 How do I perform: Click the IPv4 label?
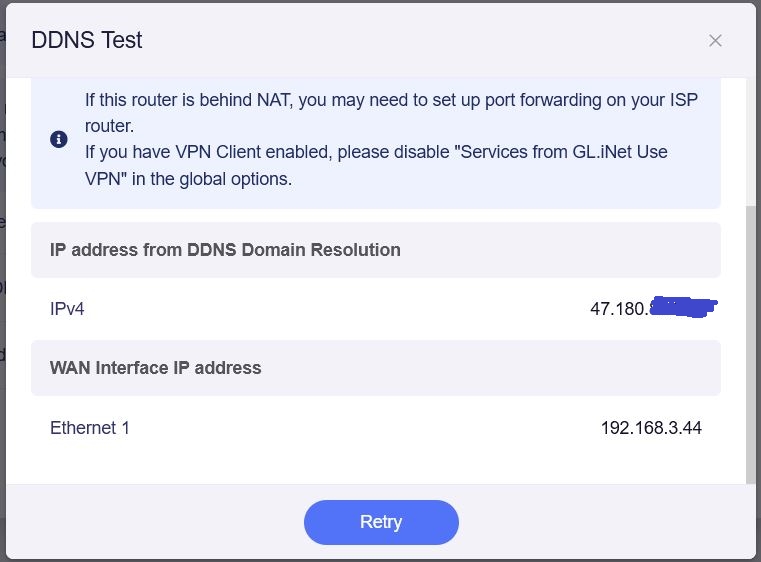(67, 309)
